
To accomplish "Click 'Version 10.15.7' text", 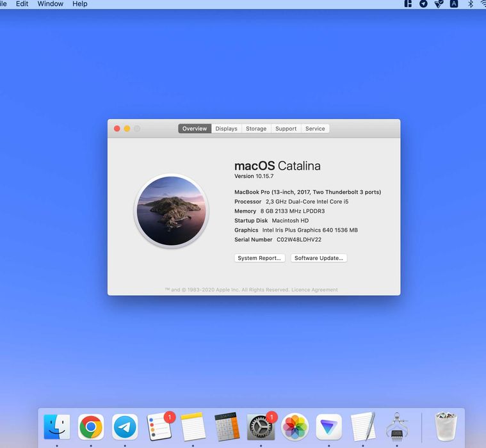I will pyautogui.click(x=254, y=176).
